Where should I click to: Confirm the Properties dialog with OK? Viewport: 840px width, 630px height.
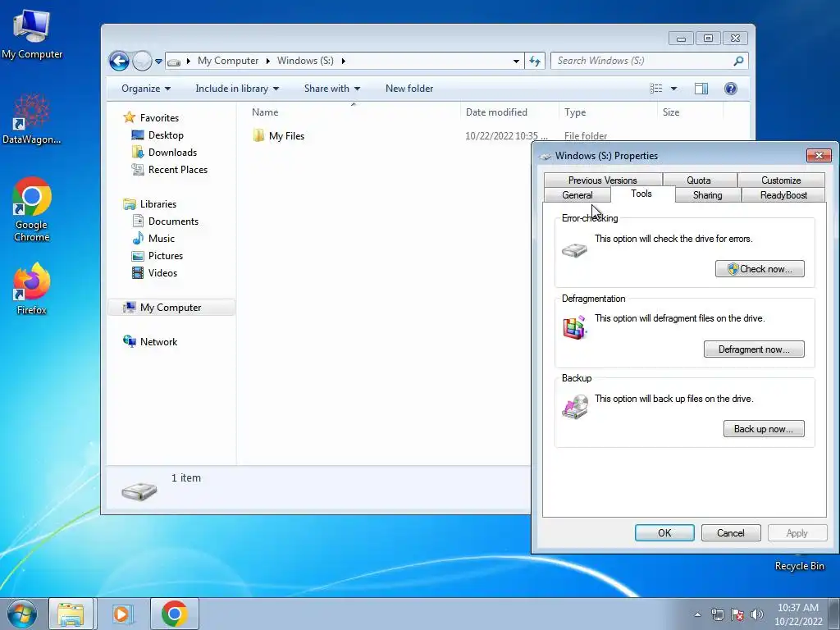click(x=664, y=533)
